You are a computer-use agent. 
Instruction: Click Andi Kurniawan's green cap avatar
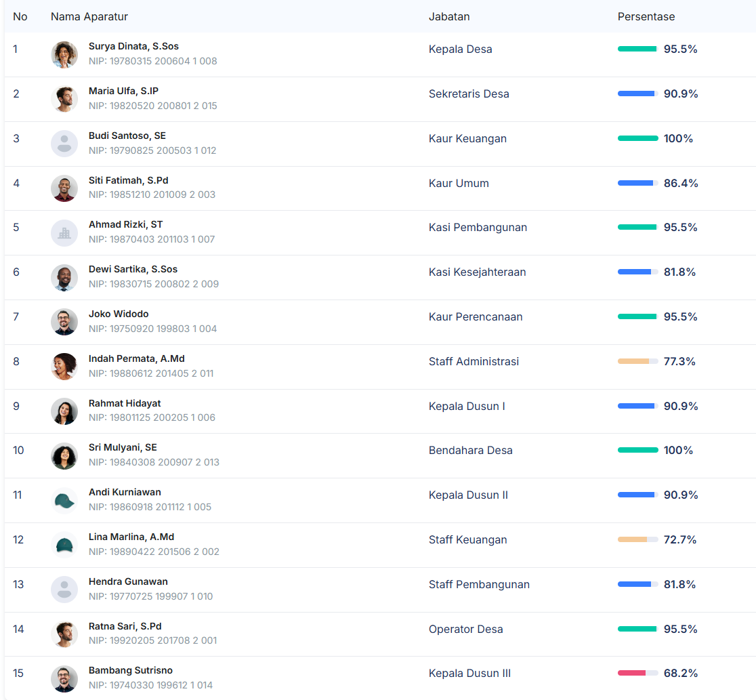pos(64,501)
